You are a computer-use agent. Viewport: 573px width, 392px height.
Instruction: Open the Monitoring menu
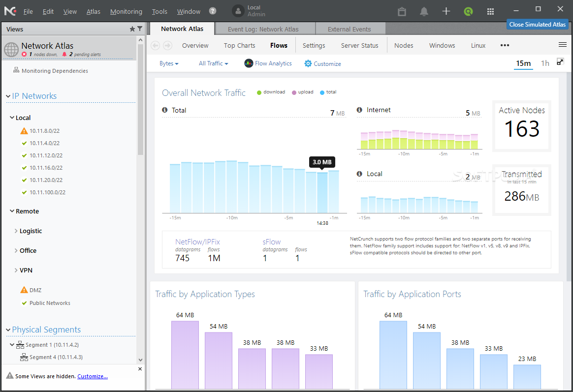(126, 11)
